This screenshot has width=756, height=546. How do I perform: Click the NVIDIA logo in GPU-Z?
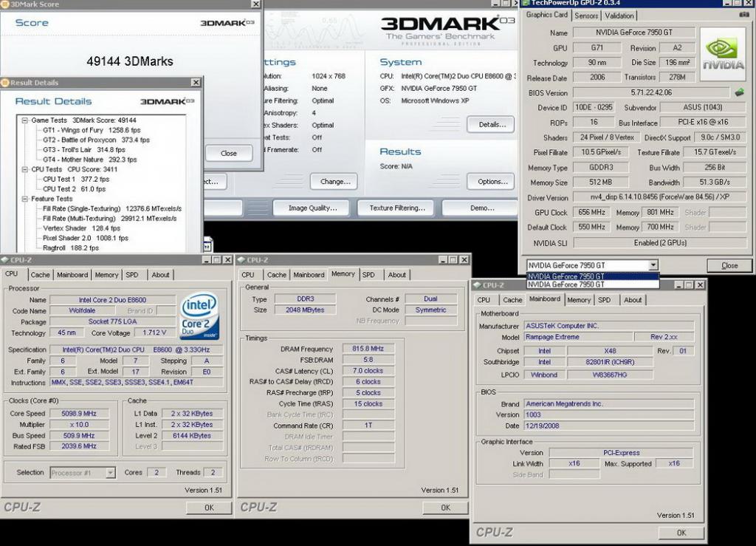tap(723, 54)
